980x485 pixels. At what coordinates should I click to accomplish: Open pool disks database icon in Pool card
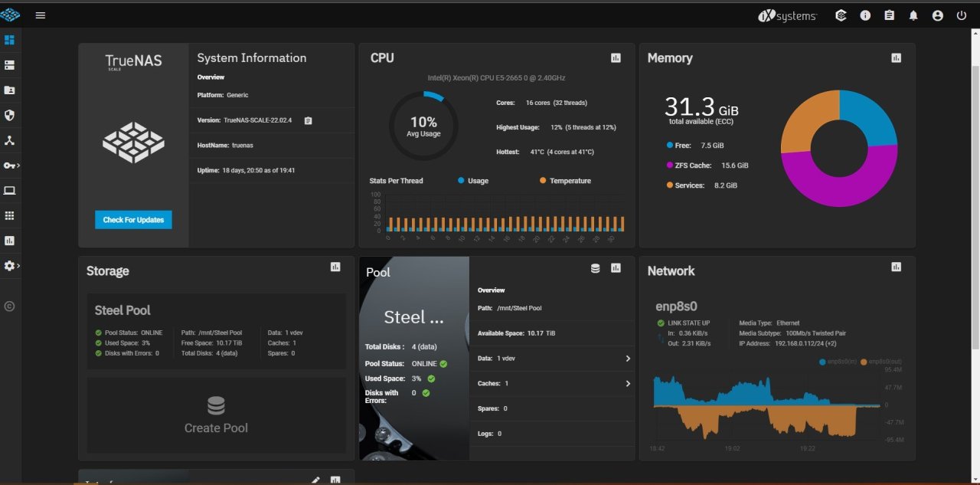(x=595, y=268)
